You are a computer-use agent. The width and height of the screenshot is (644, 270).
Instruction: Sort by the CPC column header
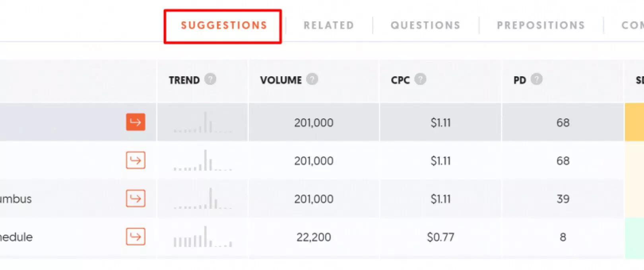(x=400, y=80)
